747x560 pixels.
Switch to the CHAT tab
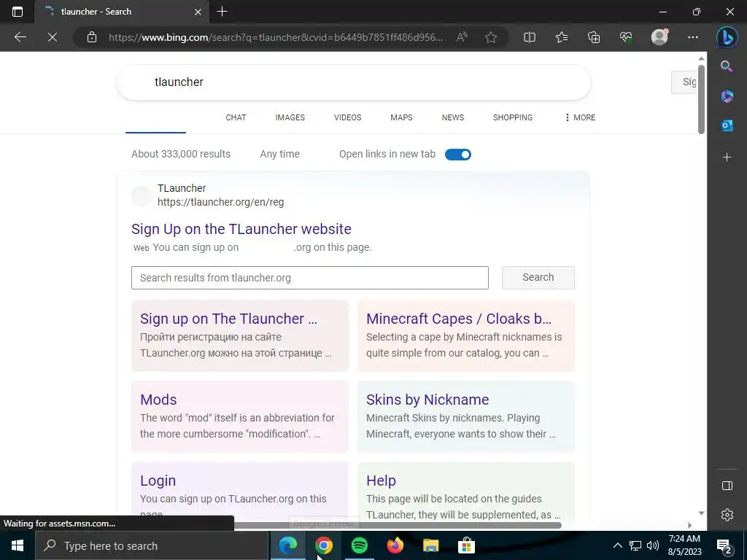tap(236, 117)
